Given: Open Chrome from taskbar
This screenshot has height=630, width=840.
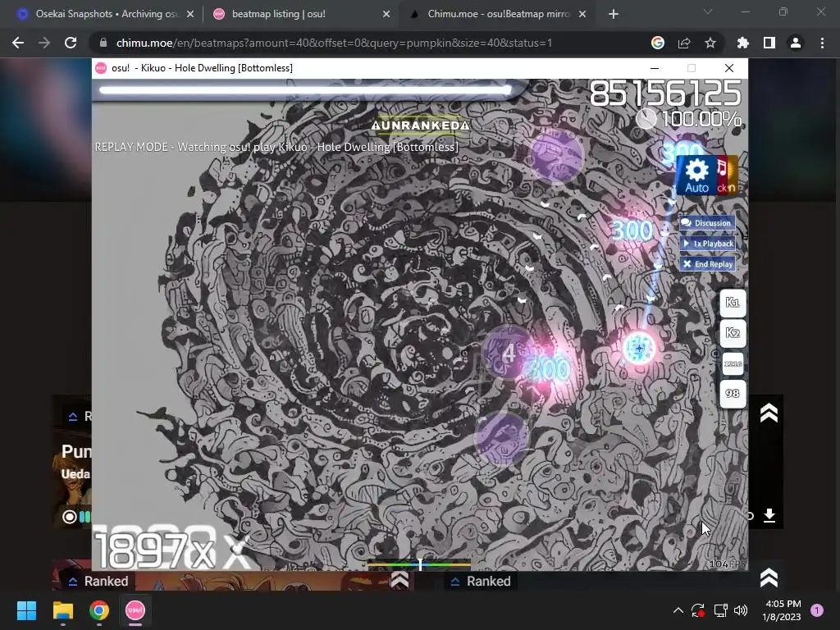Looking at the screenshot, I should coord(99,610).
